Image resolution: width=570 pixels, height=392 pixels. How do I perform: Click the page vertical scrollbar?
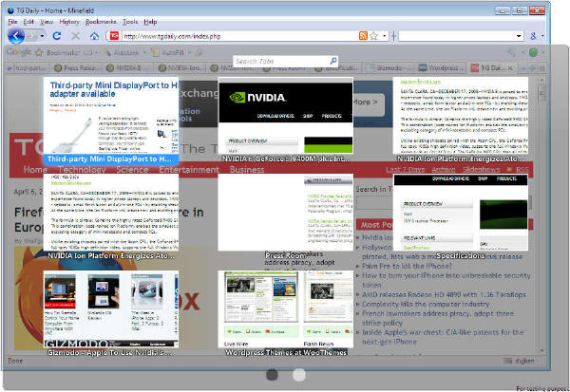point(542,215)
